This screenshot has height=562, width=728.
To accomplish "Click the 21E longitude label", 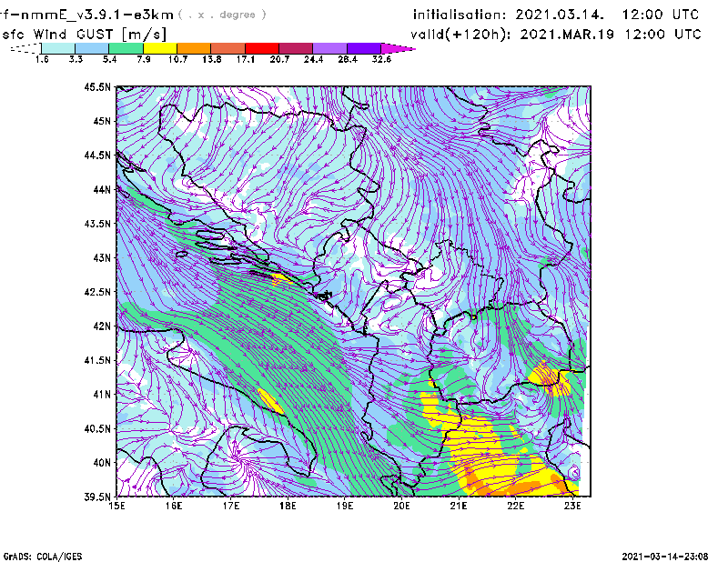I will (459, 506).
